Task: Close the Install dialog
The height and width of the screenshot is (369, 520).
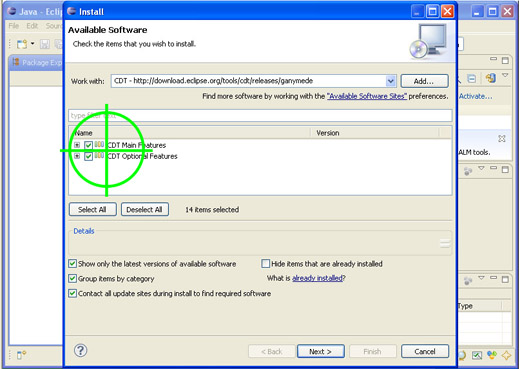Action: point(447,12)
